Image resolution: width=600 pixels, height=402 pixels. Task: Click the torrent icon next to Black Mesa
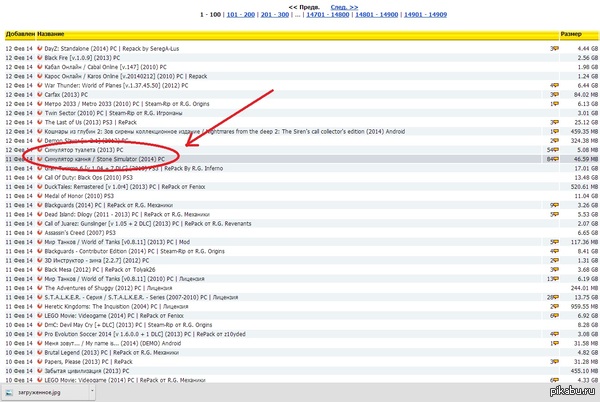tap(39, 270)
